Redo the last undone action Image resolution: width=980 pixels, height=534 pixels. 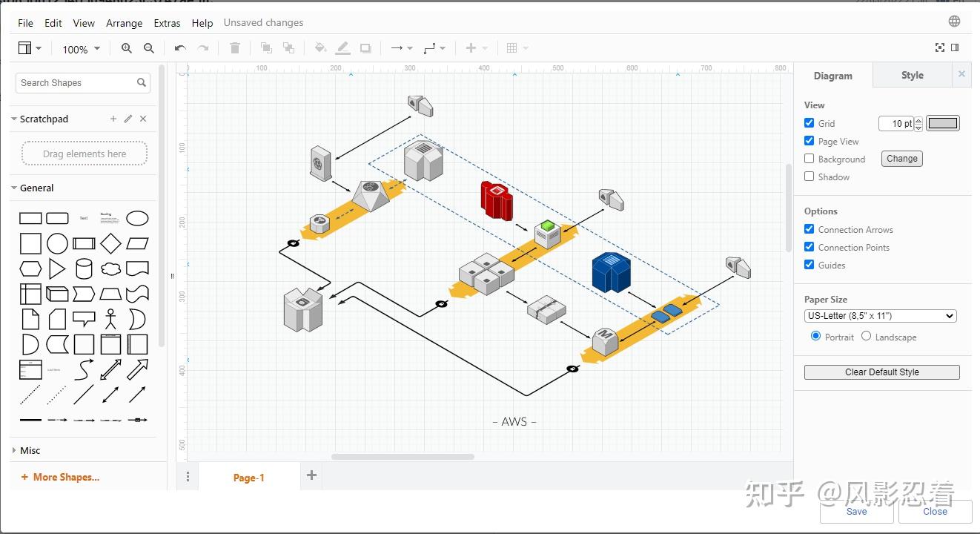(202, 48)
